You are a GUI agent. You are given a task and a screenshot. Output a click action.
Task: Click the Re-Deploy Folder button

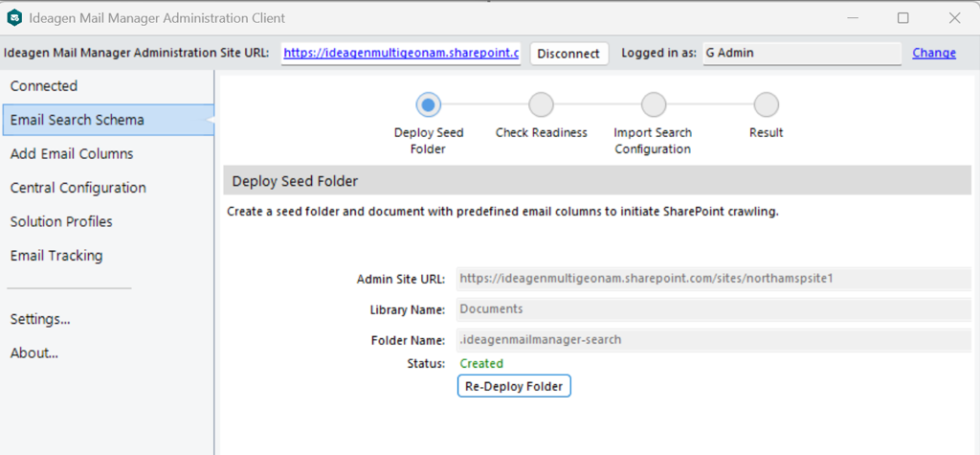point(514,386)
